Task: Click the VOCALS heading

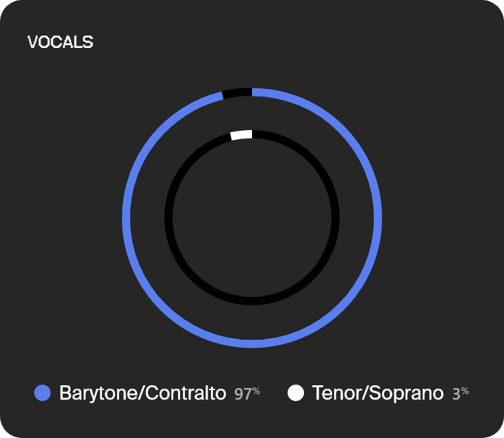Action: tap(60, 42)
